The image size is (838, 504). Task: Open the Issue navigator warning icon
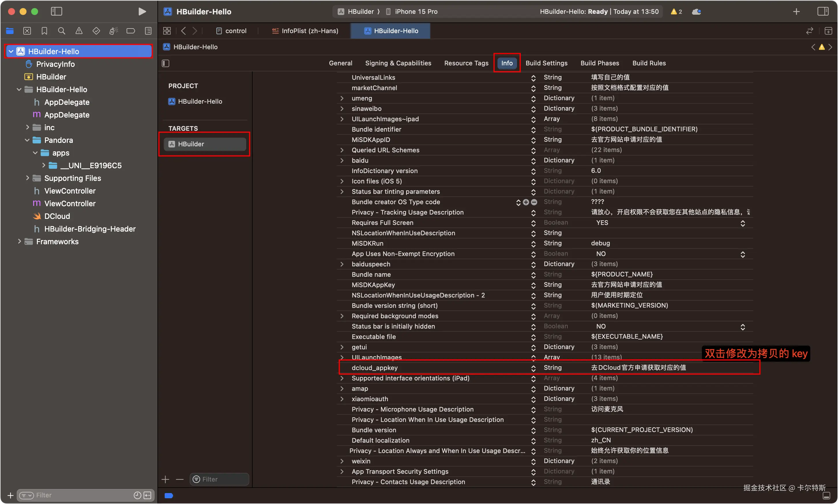click(x=79, y=31)
